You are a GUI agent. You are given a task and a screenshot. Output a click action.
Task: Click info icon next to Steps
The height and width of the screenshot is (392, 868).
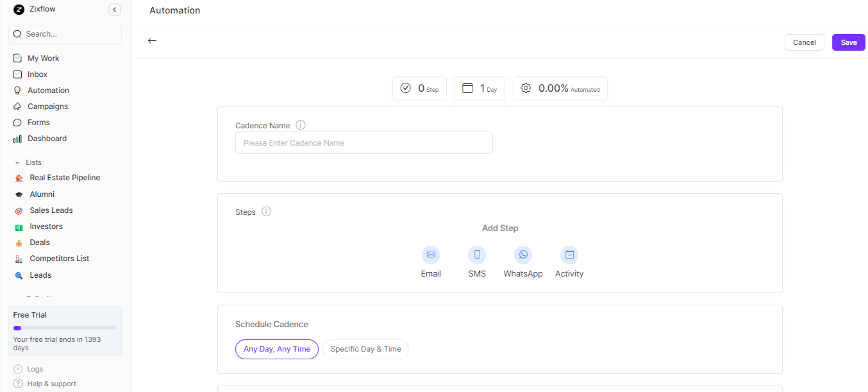266,212
